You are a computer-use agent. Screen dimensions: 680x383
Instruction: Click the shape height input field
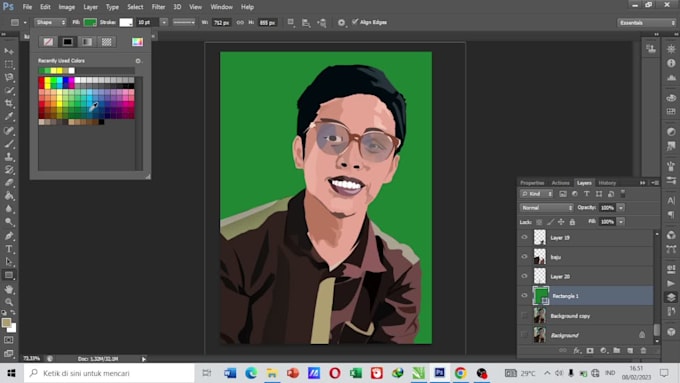(x=267, y=23)
